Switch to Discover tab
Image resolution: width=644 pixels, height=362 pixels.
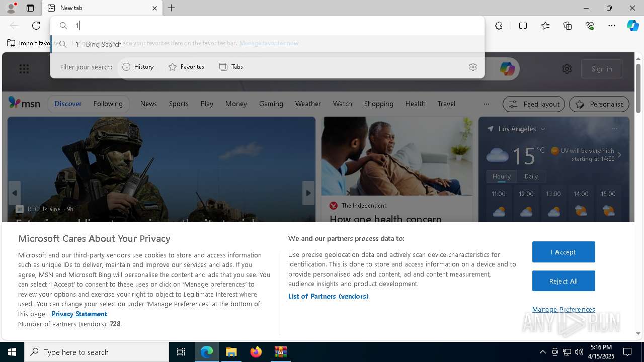68,104
